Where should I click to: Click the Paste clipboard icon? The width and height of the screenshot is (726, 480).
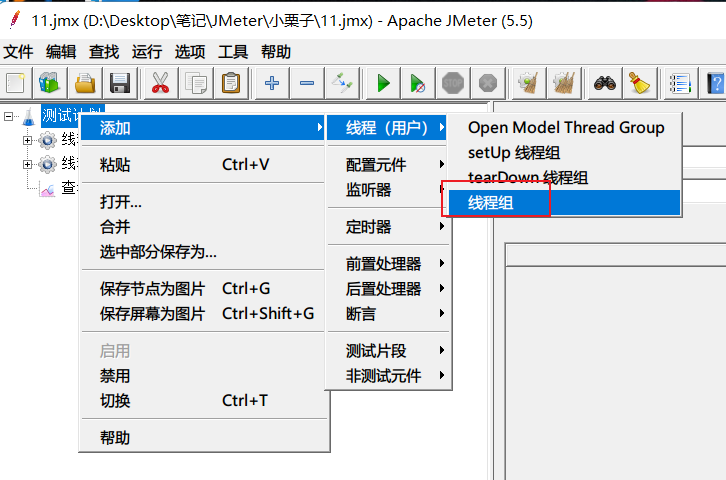pos(231,83)
